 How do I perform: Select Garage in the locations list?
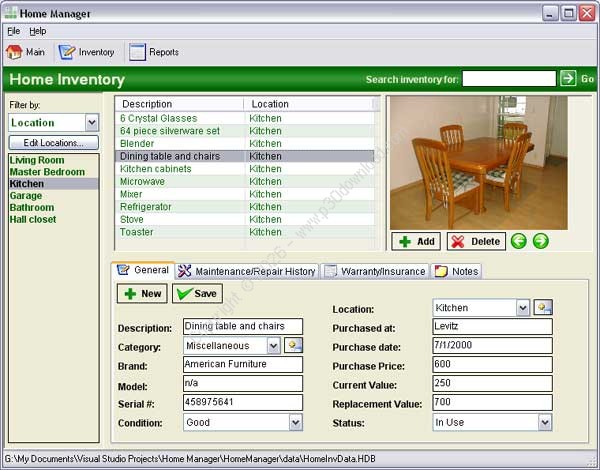tap(26, 196)
